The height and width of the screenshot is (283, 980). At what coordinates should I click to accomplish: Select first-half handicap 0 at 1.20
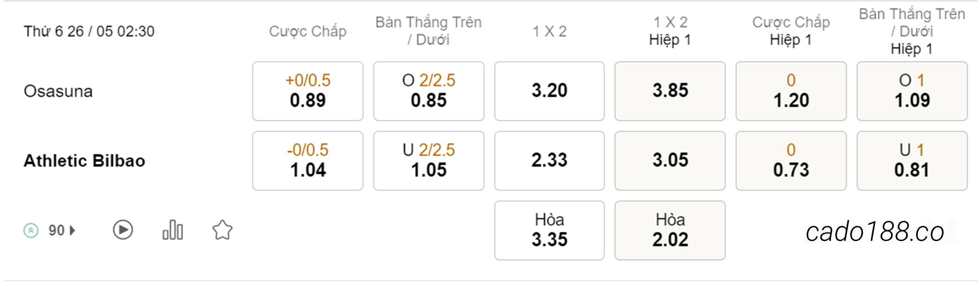pos(791,91)
